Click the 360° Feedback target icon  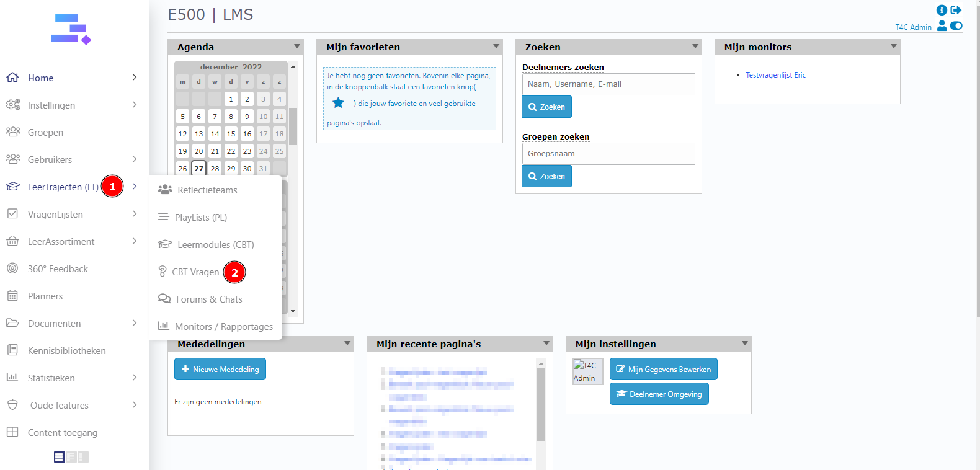tap(12, 268)
